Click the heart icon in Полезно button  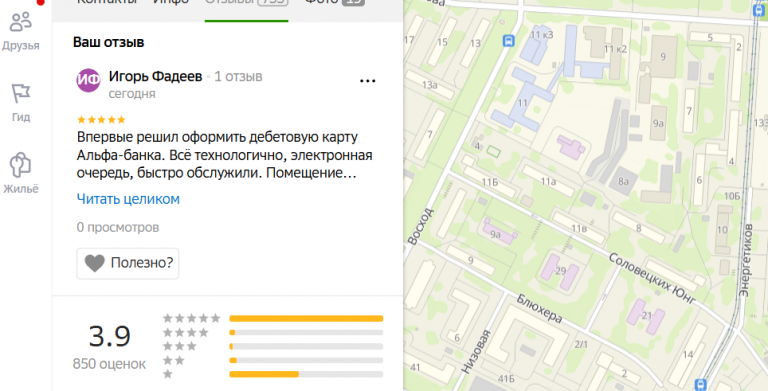click(95, 263)
